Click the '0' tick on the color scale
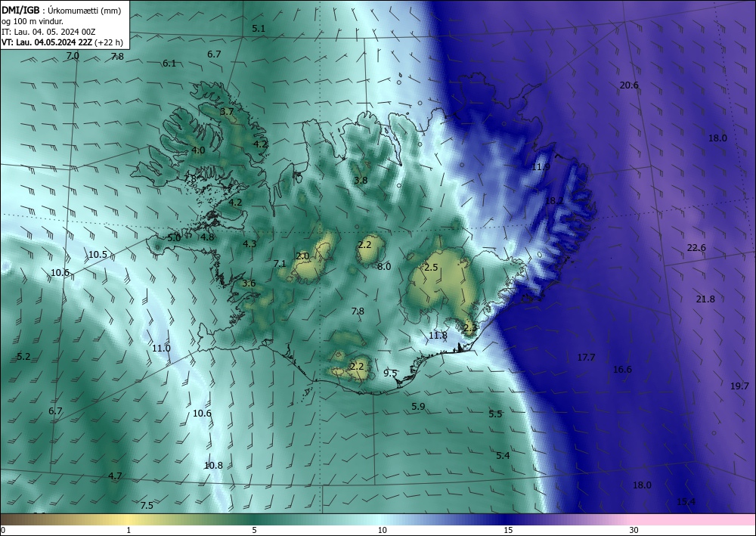Screen dimensions: 756x536 (3, 530)
